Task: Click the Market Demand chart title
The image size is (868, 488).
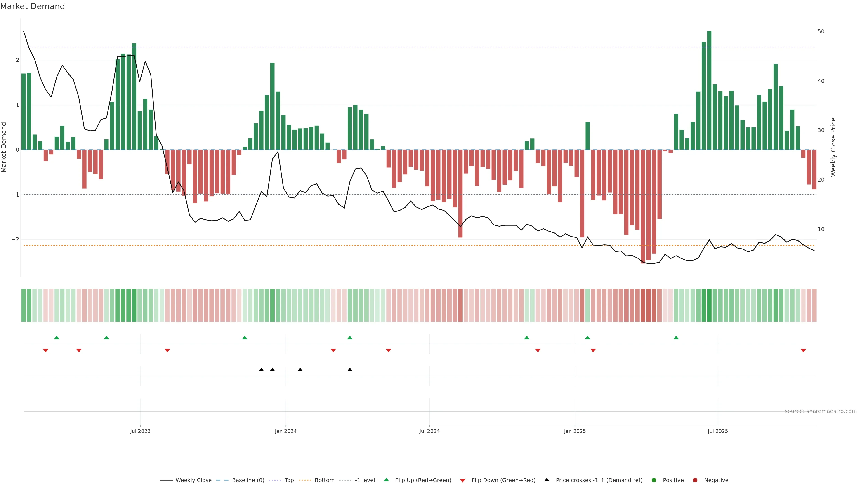Action: [32, 6]
